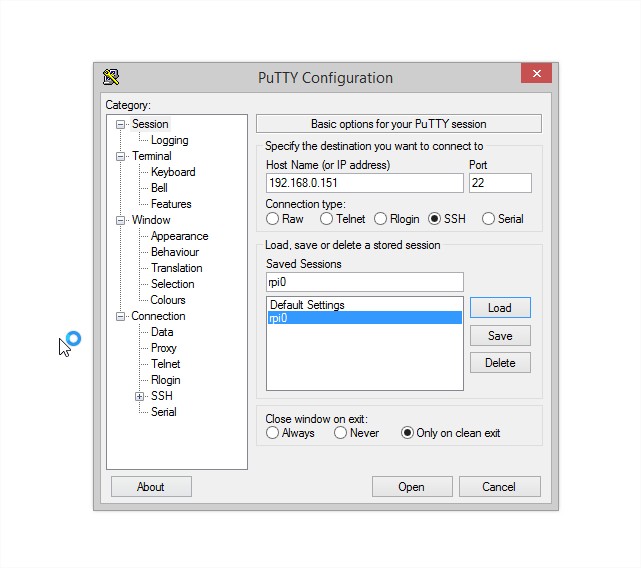The image size is (641, 568).
Task: Open the Features category
Action: (x=171, y=204)
